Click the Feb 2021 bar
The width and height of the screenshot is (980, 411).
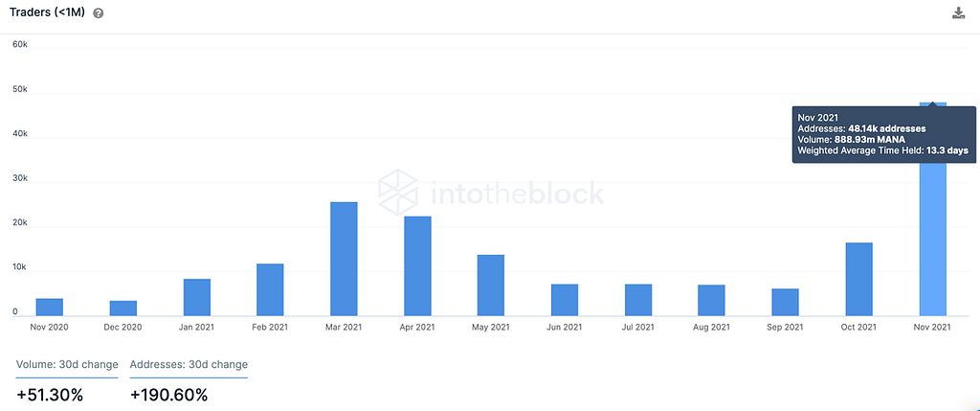[270, 289]
